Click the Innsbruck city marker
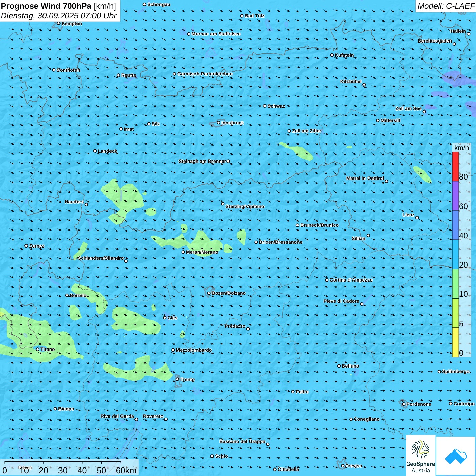Screen dimensions: 476x476 (x=219, y=123)
